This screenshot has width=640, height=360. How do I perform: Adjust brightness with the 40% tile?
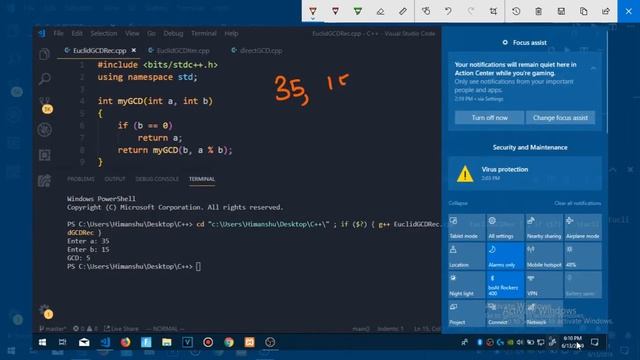(583, 256)
